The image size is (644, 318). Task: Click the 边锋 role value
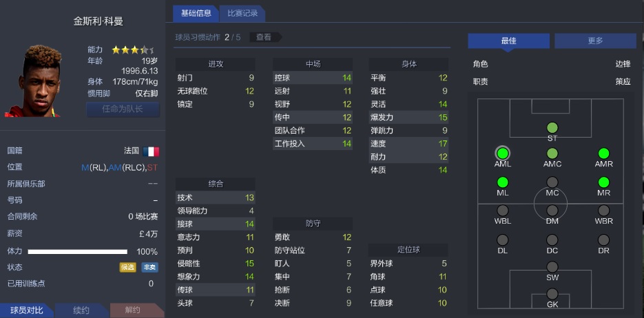623,64
